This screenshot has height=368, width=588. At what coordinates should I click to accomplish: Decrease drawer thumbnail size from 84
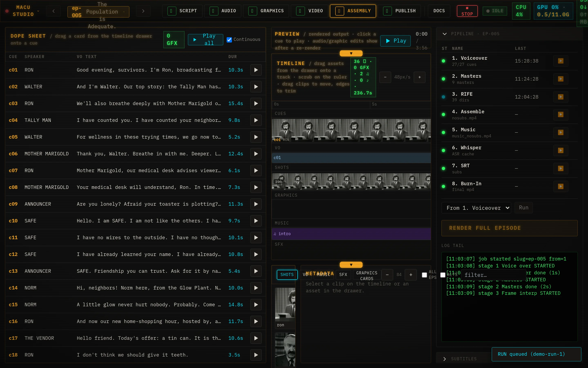[387, 275]
